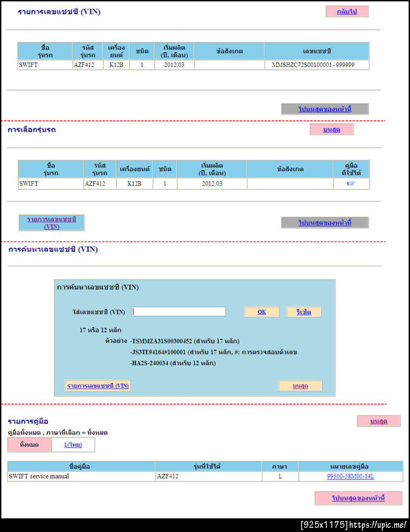Screen dimensions: 410x532
Task: Click the รีเซ็ต reset button
Action: 304,312
